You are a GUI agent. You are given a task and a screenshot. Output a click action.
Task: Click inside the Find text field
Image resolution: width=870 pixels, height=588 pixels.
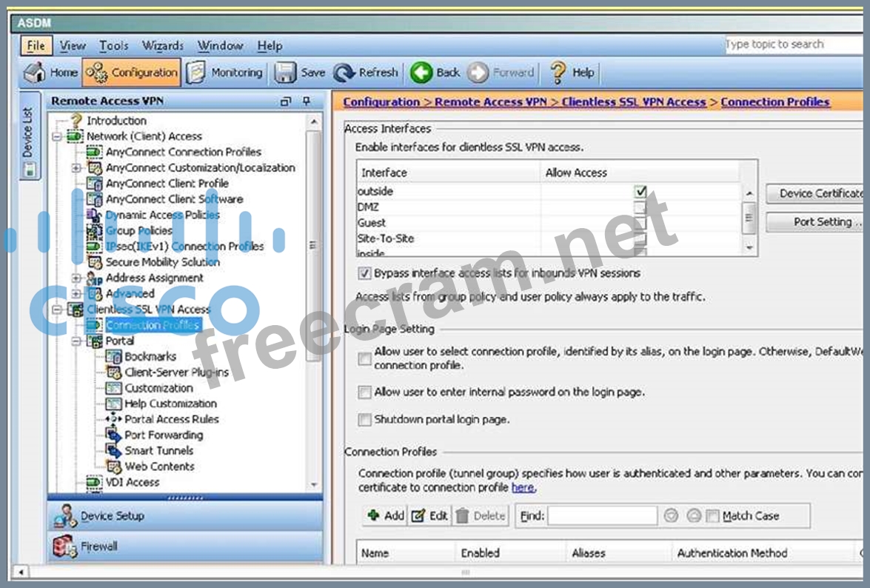tap(602, 516)
